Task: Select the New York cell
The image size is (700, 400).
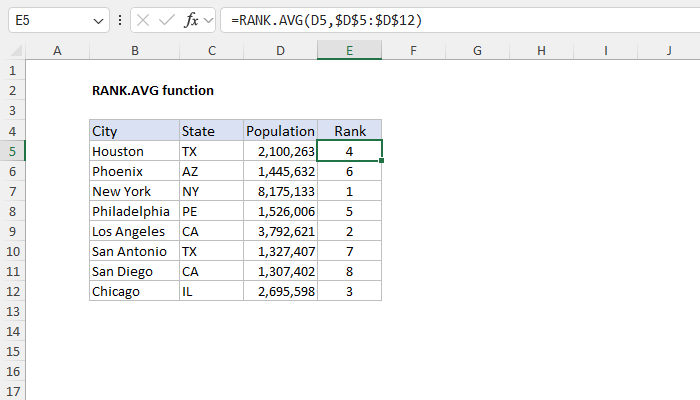Action: [x=134, y=191]
